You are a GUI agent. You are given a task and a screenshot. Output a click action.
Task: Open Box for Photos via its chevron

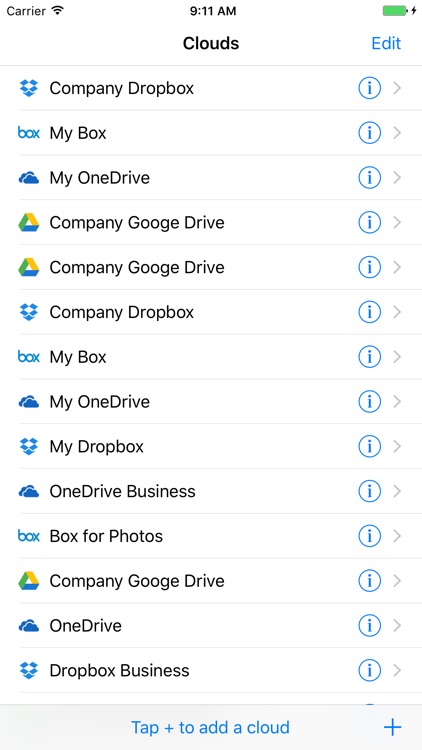point(397,536)
